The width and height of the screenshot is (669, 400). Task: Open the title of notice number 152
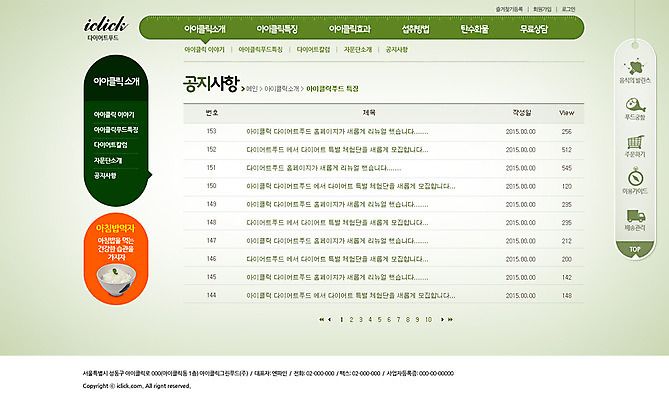pos(337,150)
